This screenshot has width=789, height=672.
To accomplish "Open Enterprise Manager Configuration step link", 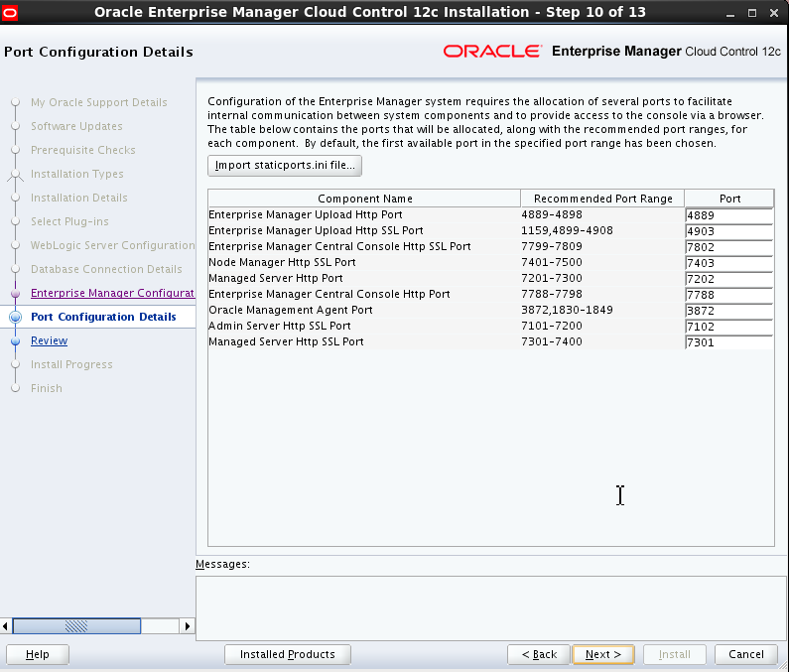I will pos(113,293).
